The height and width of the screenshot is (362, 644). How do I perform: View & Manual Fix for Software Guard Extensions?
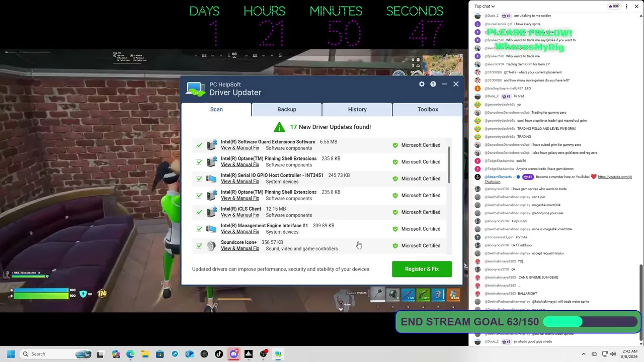240,148
